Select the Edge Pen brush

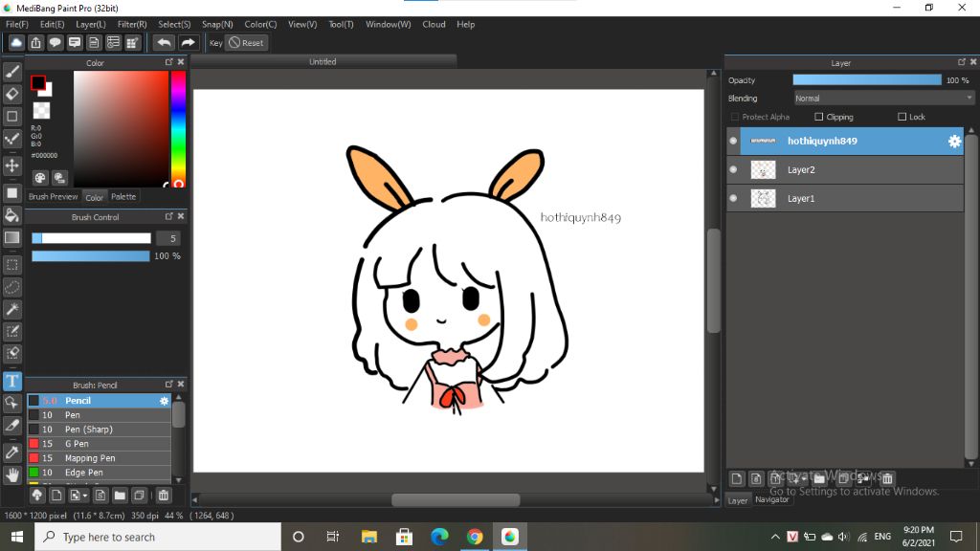coord(99,473)
